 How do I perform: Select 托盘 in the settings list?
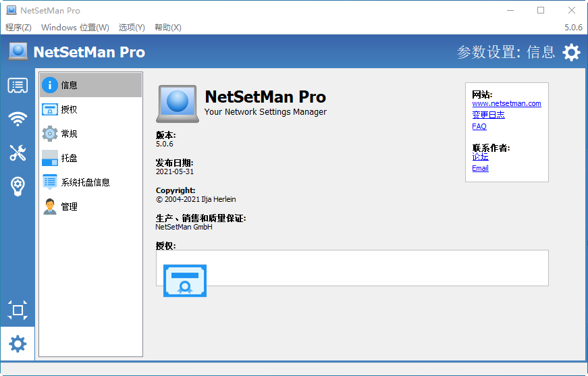[90, 158]
